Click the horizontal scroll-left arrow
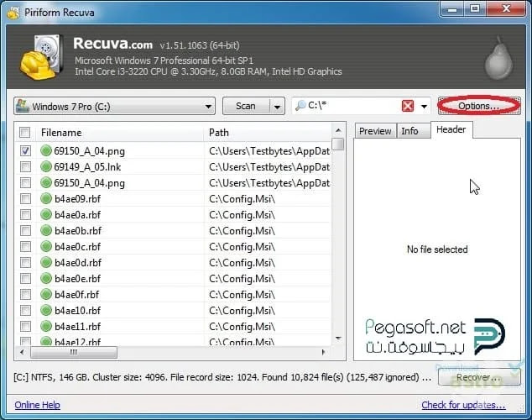 point(22,352)
